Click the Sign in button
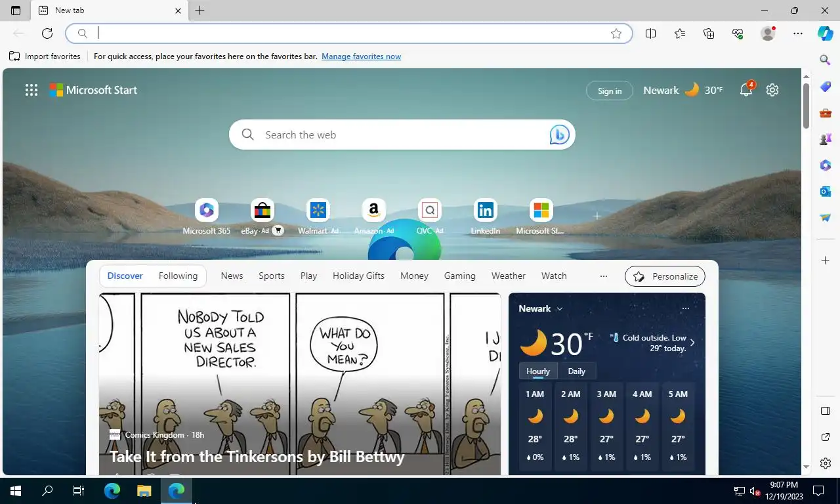Image resolution: width=840 pixels, height=504 pixels. pyautogui.click(x=610, y=91)
